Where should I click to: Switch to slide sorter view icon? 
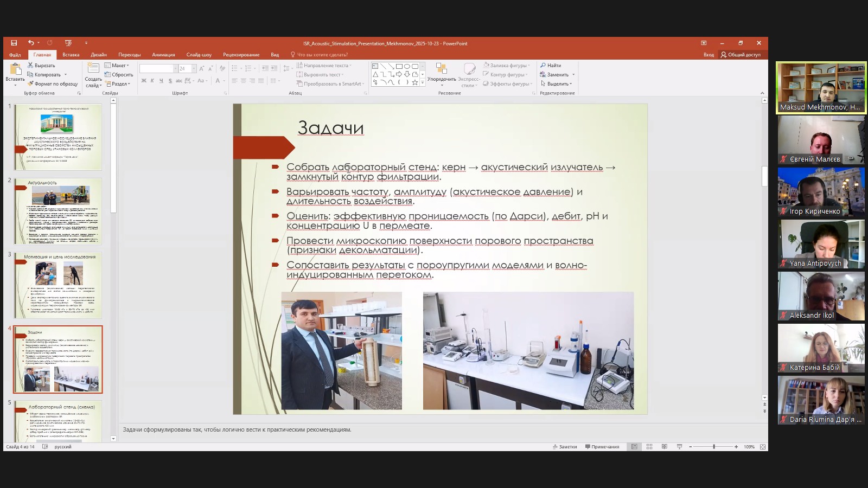[x=649, y=447]
